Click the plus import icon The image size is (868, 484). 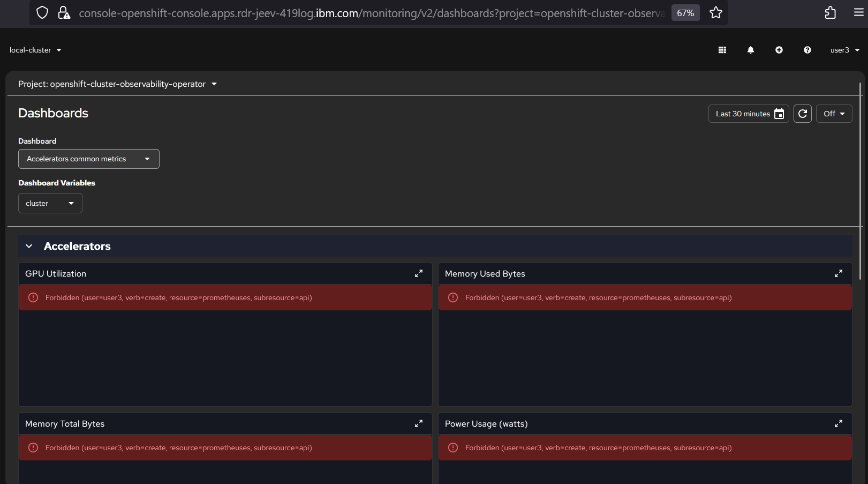pyautogui.click(x=779, y=50)
